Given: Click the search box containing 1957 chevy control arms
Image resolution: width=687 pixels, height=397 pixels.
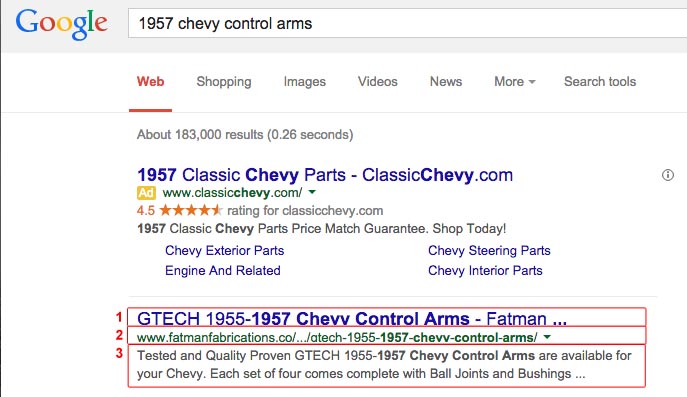Looking at the screenshot, I should click(407, 23).
